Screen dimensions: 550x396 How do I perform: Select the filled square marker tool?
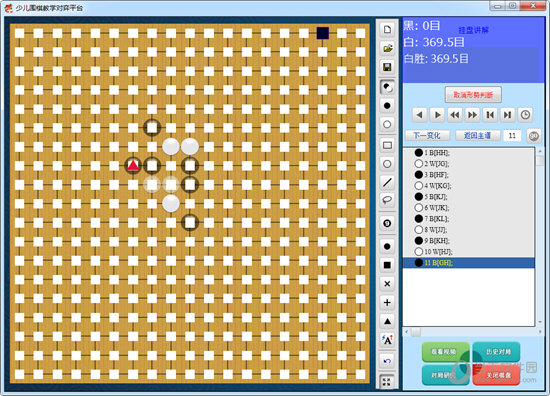click(x=387, y=265)
